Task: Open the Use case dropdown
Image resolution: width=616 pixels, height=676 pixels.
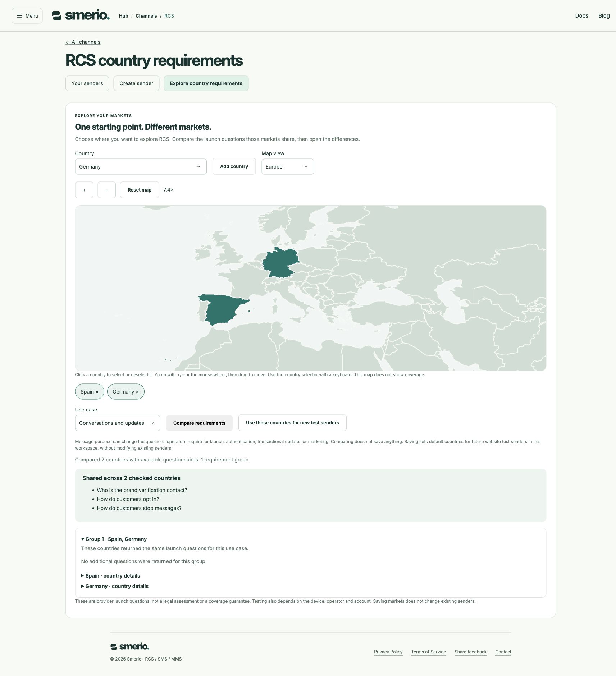Action: [117, 423]
